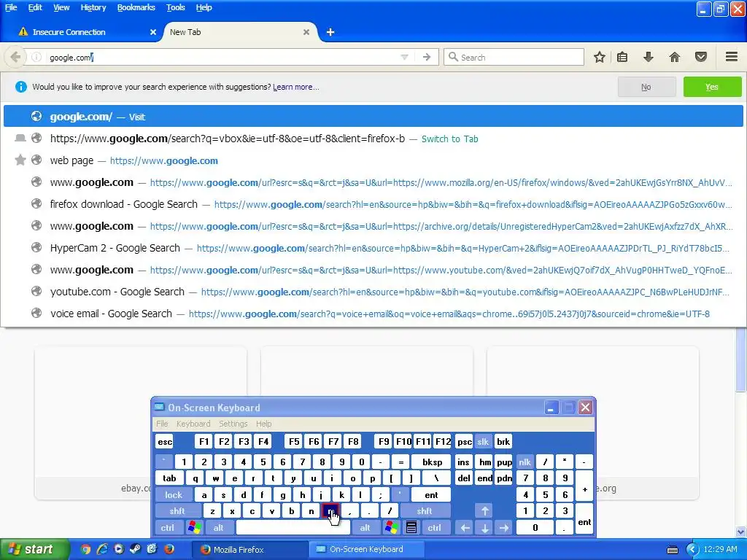Toggle the lock (caps lock) key
The height and width of the screenshot is (560, 747).
(174, 495)
